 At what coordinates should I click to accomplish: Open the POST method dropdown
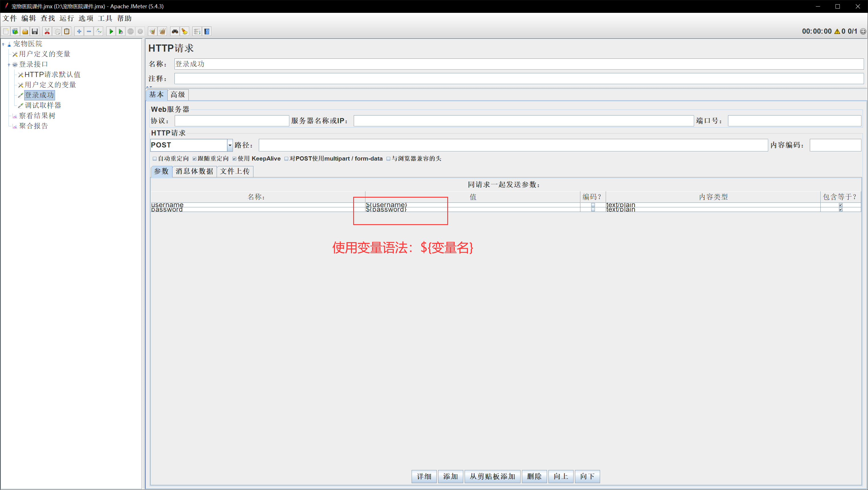coord(230,145)
